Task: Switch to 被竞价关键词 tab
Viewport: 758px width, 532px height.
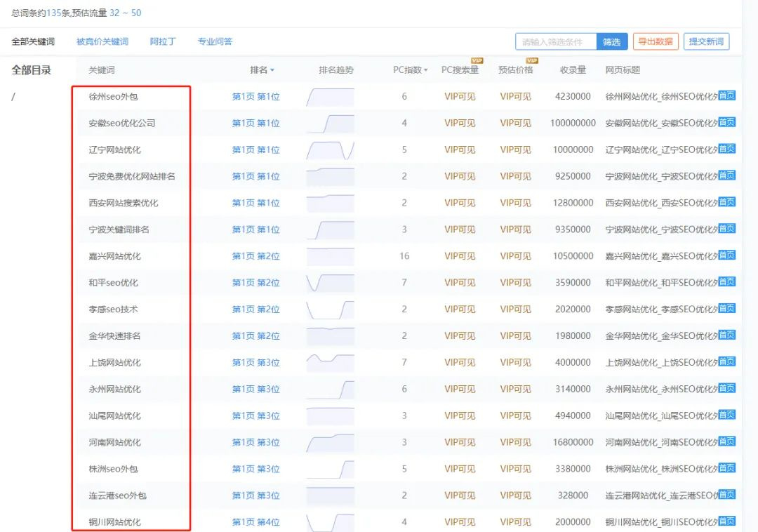Action: point(102,41)
